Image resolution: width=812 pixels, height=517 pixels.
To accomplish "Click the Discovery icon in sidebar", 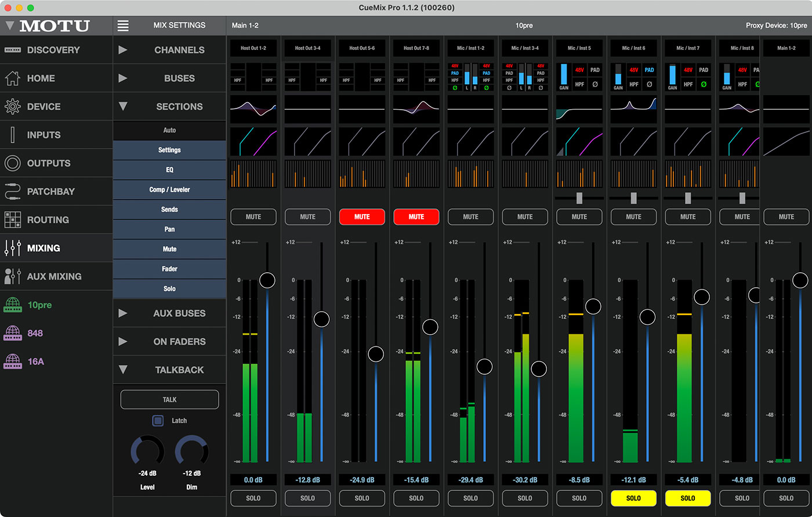I will (x=13, y=50).
